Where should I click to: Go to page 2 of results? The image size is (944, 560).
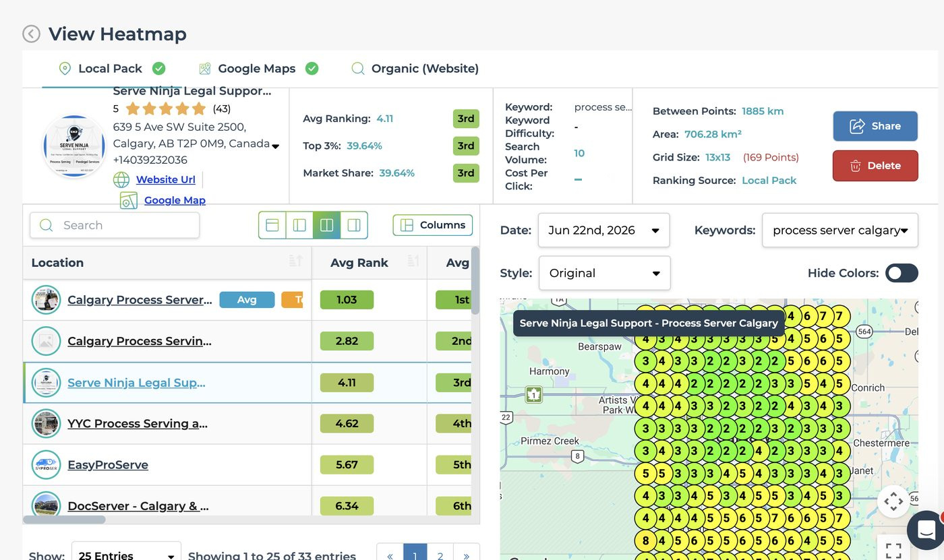click(x=440, y=553)
